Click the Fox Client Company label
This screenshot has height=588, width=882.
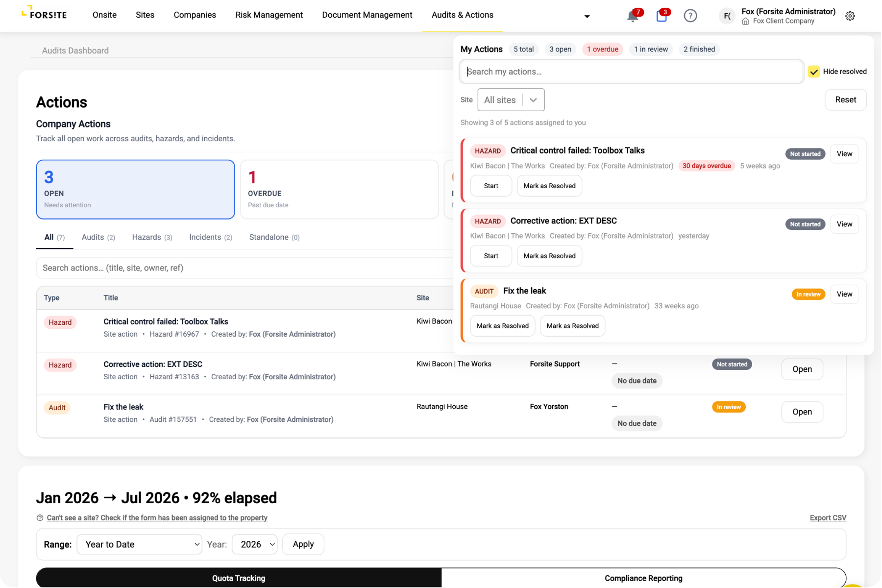[x=783, y=21]
